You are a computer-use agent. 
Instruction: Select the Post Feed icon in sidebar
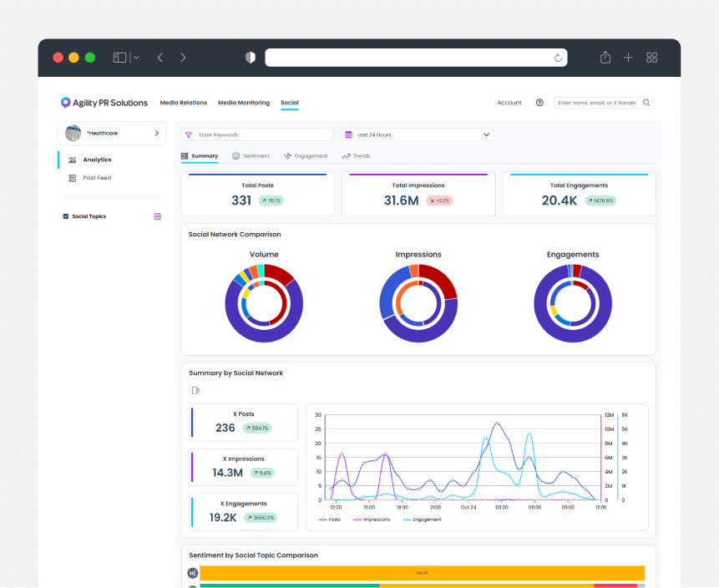(x=72, y=178)
